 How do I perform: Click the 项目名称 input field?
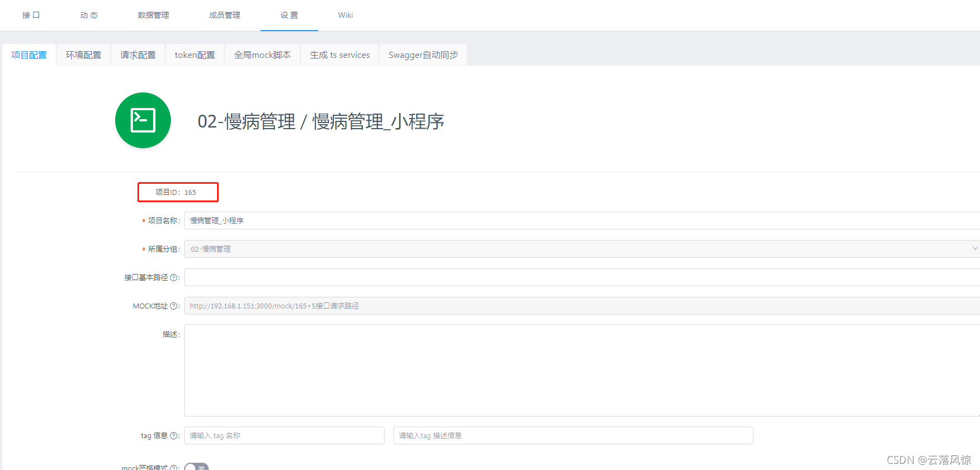coord(582,221)
